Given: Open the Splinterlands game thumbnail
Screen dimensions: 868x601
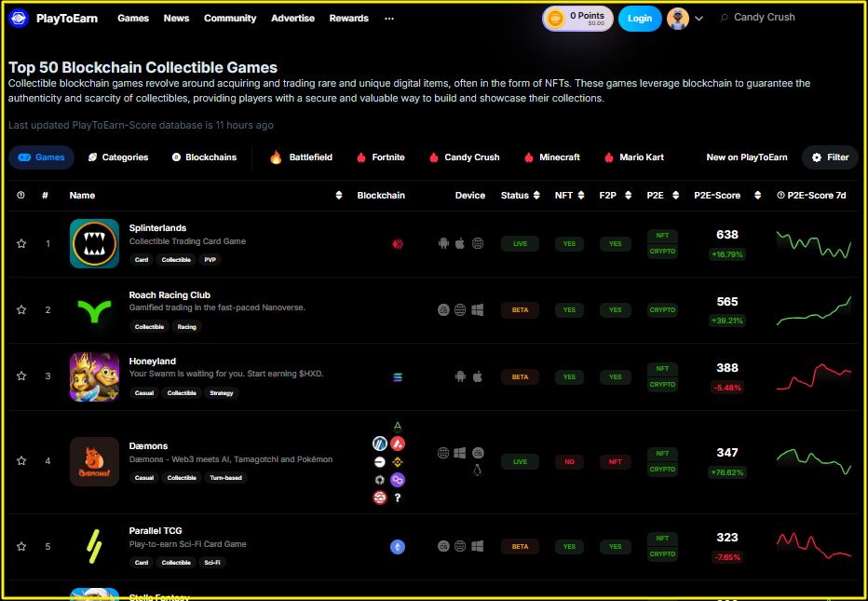Looking at the screenshot, I should point(93,243).
